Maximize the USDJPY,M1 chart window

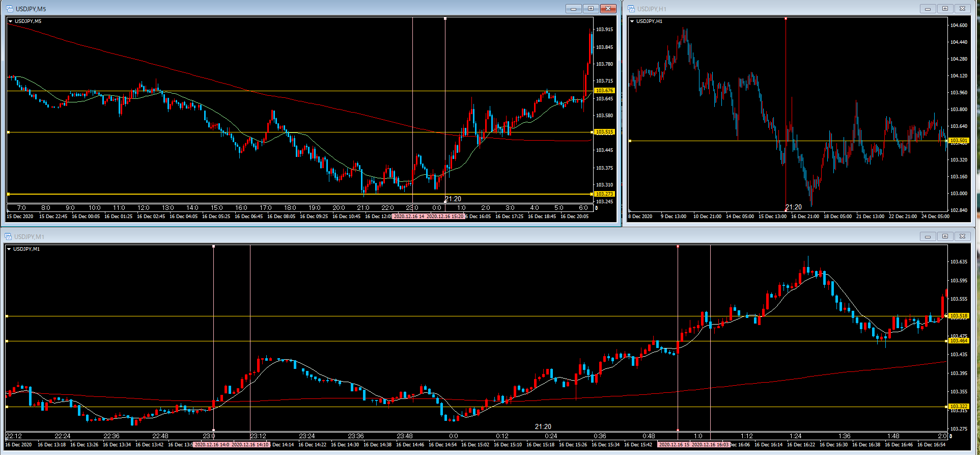click(945, 236)
